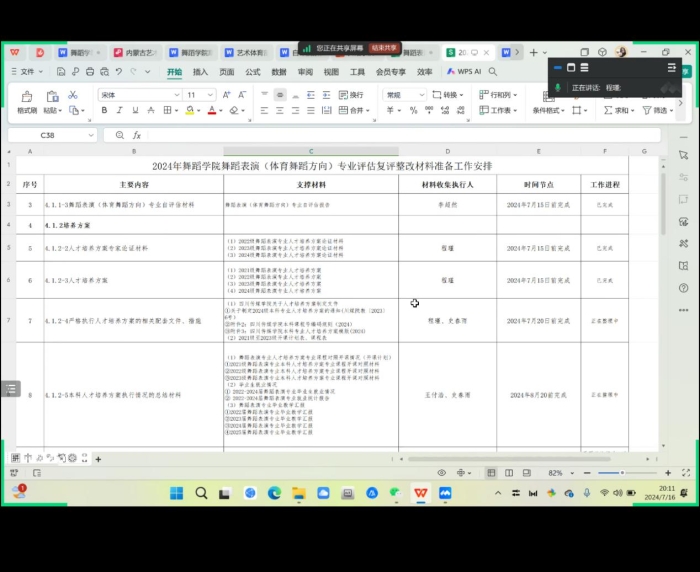Image resolution: width=700 pixels, height=572 pixels.
Task: Increase font size with A+ icon
Action: pyautogui.click(x=224, y=95)
